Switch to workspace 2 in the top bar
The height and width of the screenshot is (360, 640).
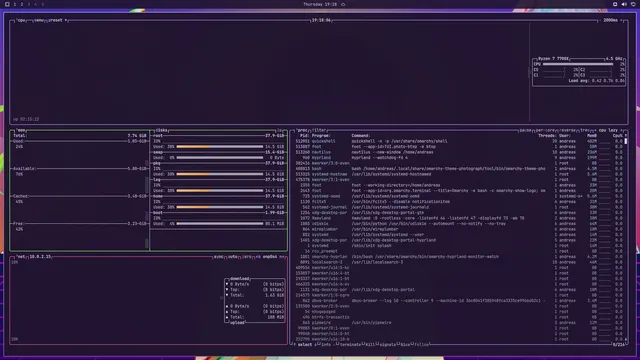pyautogui.click(x=22, y=4)
